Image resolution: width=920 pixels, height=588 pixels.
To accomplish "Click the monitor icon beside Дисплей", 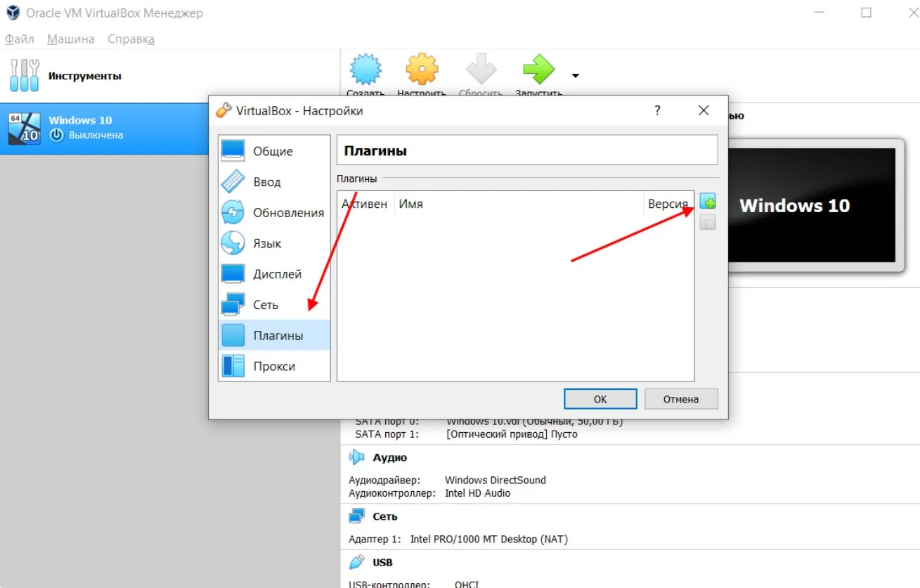I will tap(233, 274).
